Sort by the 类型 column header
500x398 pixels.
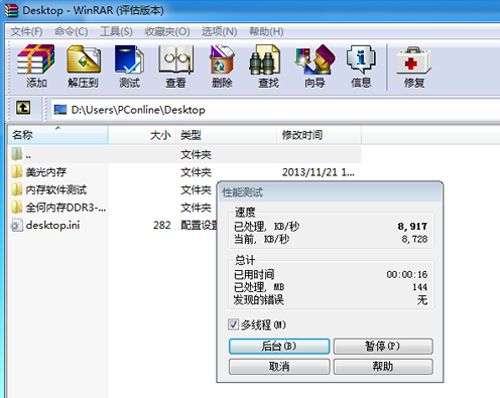[x=226, y=135]
